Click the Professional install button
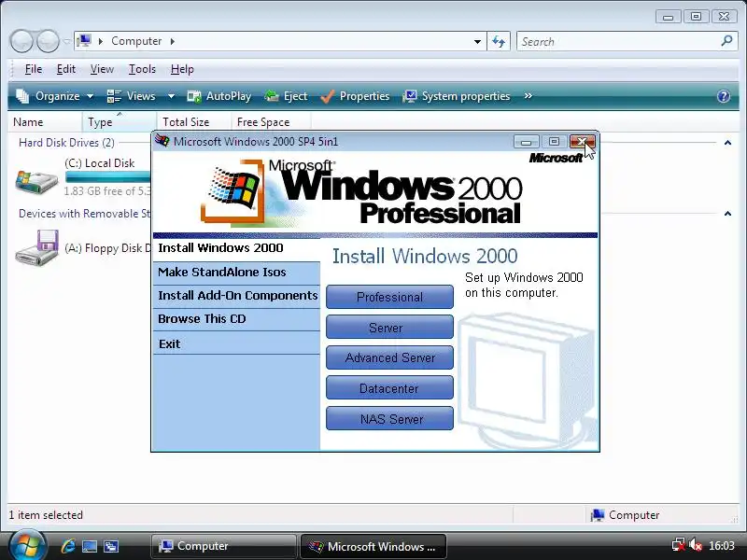747x560 pixels. pyautogui.click(x=389, y=297)
